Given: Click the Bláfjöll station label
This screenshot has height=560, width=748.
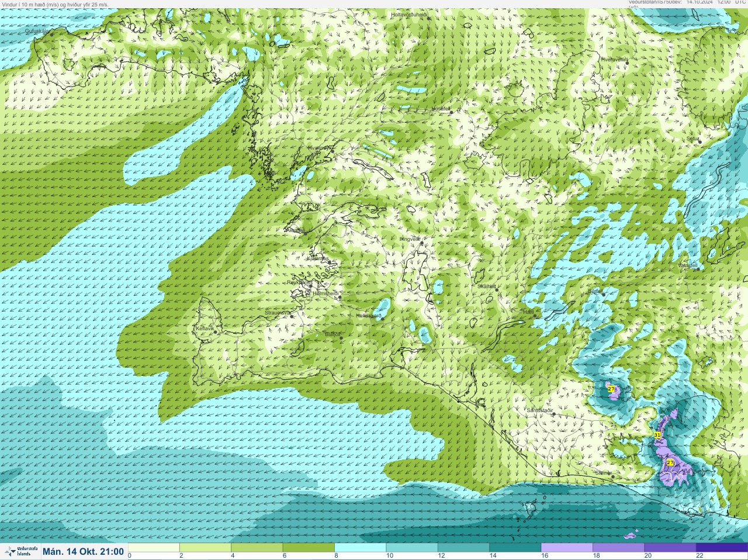Looking at the screenshot, I should click(x=333, y=334).
